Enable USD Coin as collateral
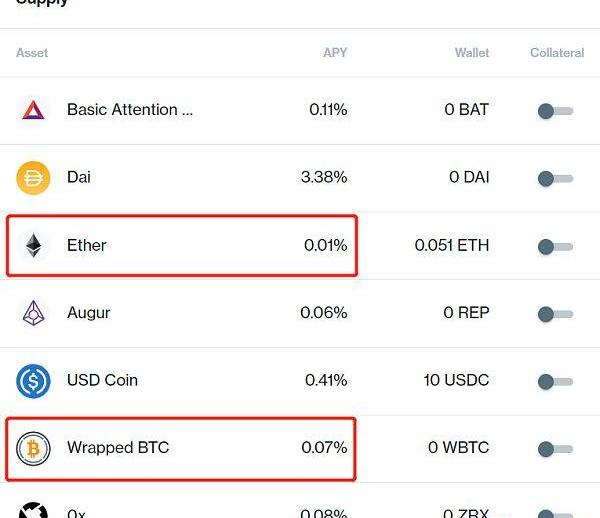The width and height of the screenshot is (600, 518). (x=555, y=381)
